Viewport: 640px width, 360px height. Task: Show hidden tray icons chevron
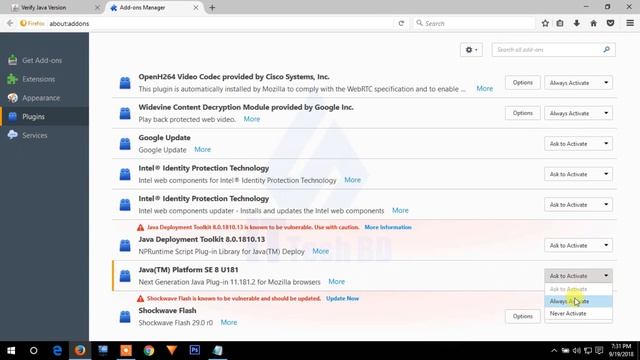[x=554, y=351]
